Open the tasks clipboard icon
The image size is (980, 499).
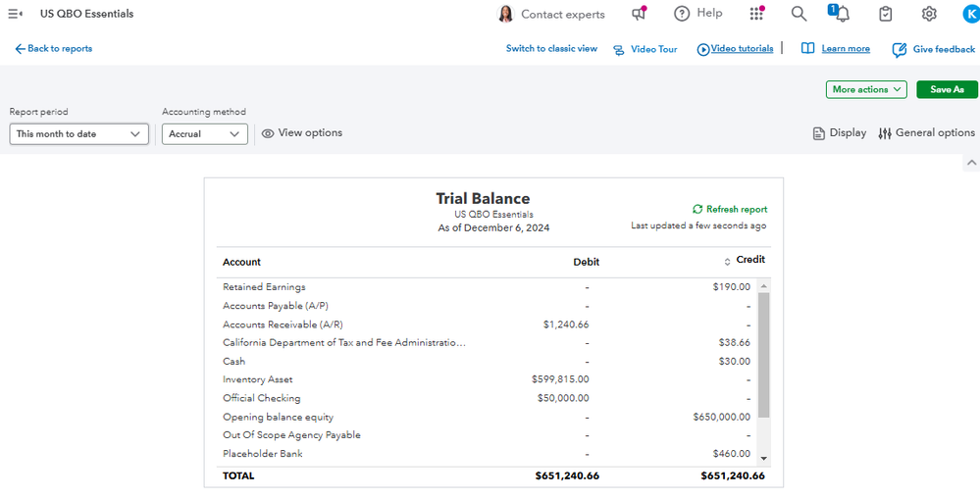pyautogui.click(x=886, y=14)
